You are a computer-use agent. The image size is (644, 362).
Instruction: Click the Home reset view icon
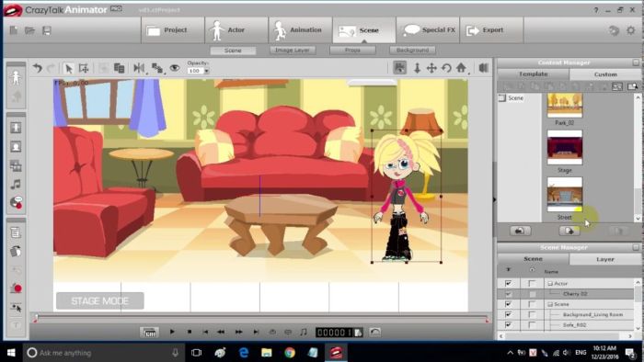click(x=461, y=68)
